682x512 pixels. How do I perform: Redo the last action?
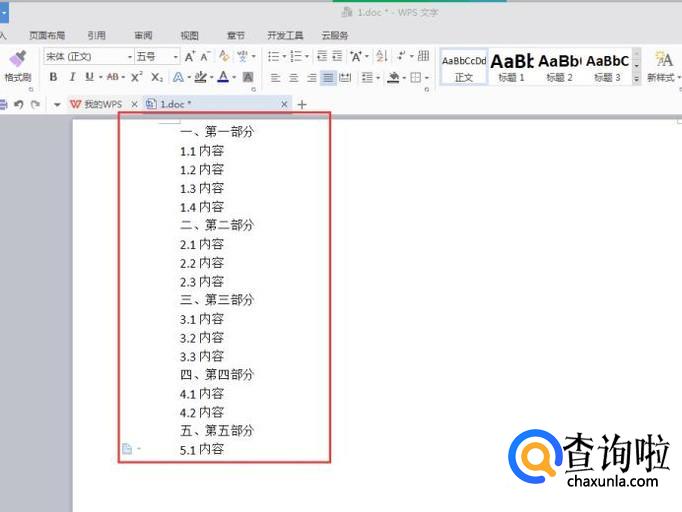[x=36, y=104]
